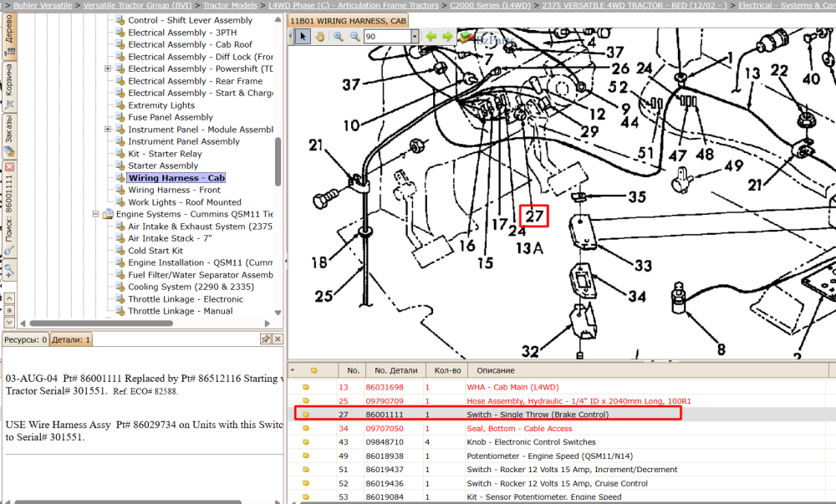
Task: Zoom in on the diagram
Action: (x=338, y=36)
